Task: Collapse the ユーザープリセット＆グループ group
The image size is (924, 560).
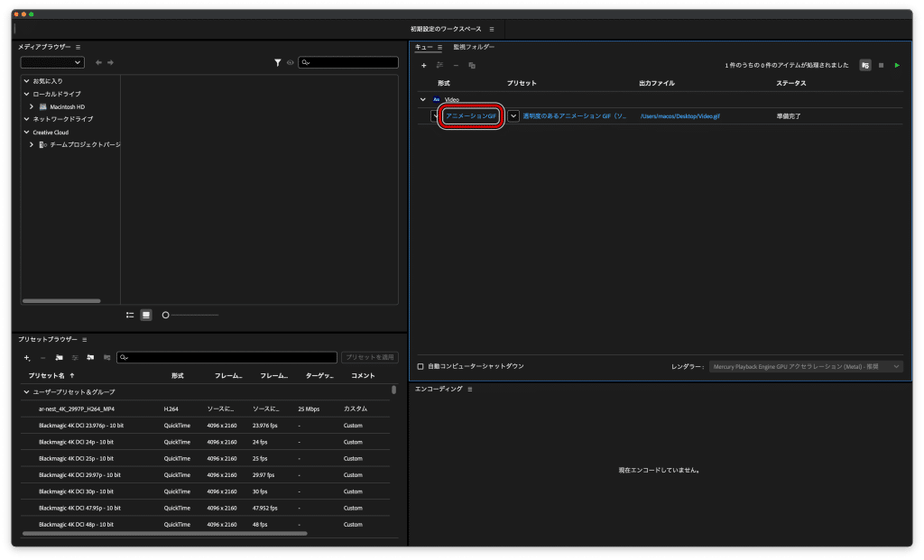Action: 26,392
